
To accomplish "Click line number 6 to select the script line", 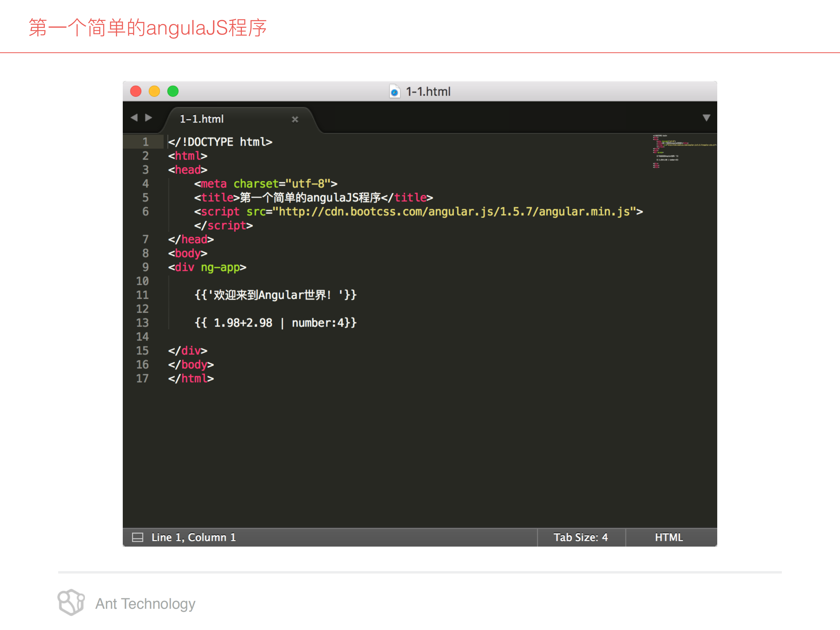I will click(146, 211).
